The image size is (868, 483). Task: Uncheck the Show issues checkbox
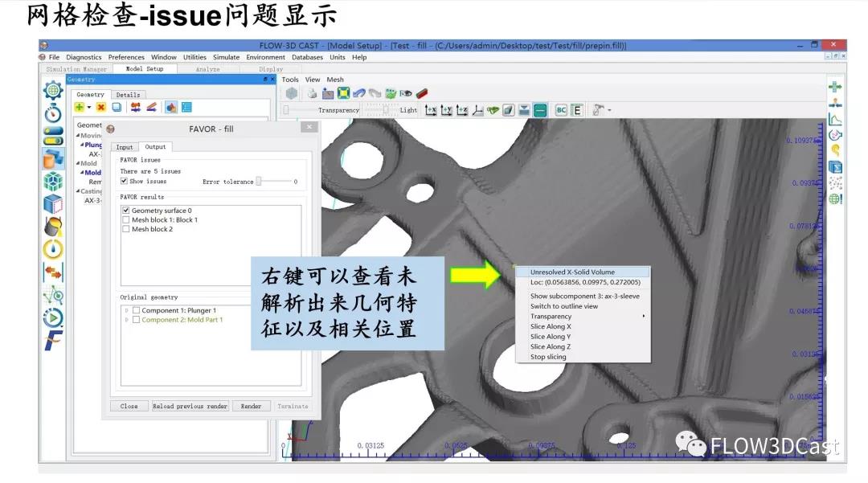pyautogui.click(x=125, y=182)
